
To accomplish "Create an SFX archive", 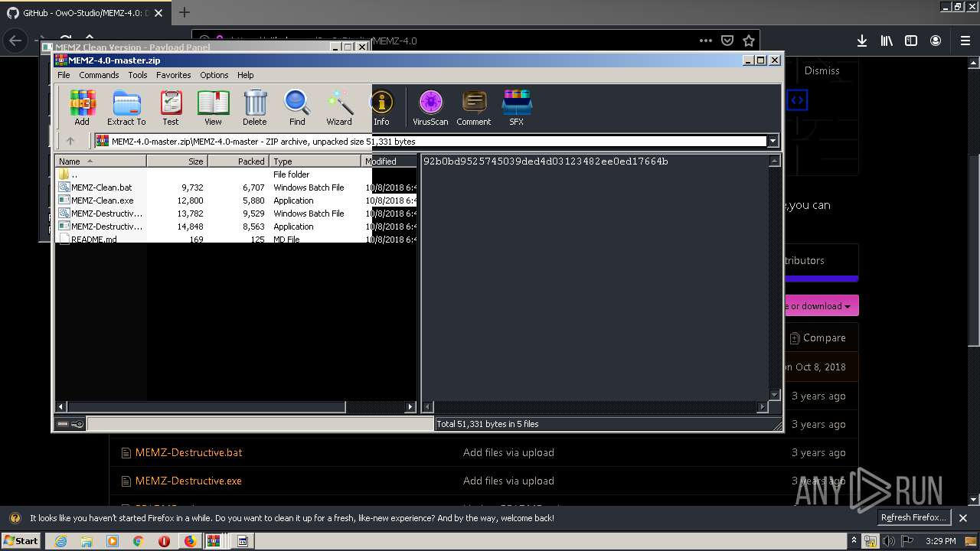I will coord(517,107).
